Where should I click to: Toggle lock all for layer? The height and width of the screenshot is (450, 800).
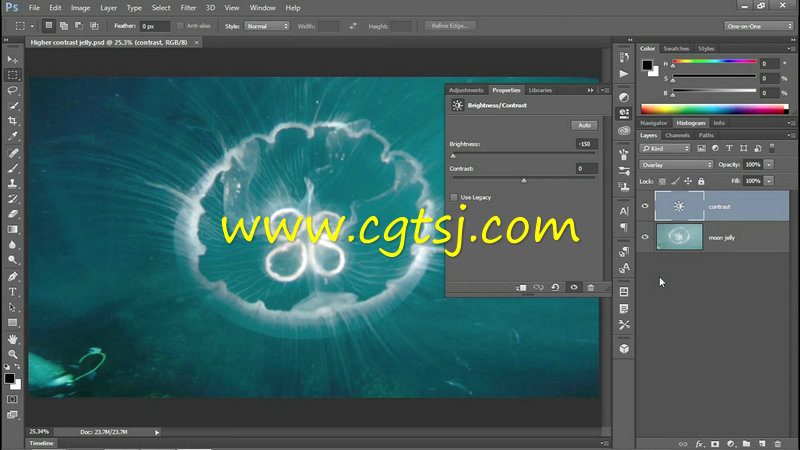(x=701, y=181)
